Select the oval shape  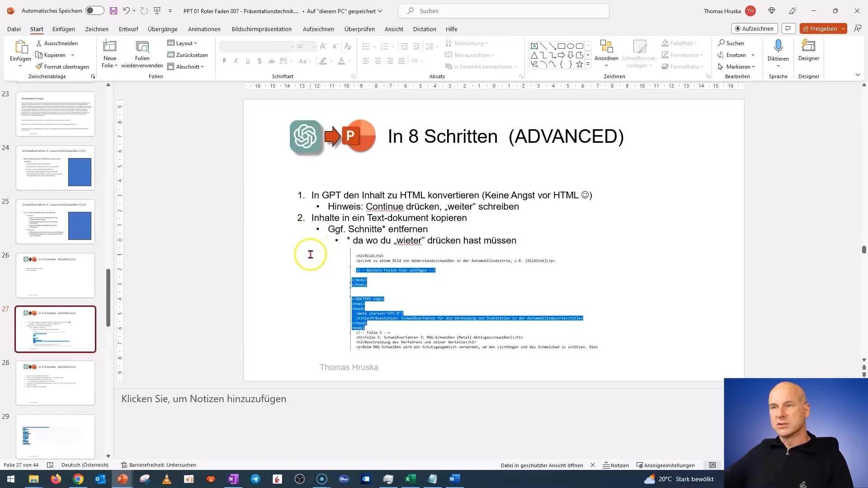tap(571, 46)
